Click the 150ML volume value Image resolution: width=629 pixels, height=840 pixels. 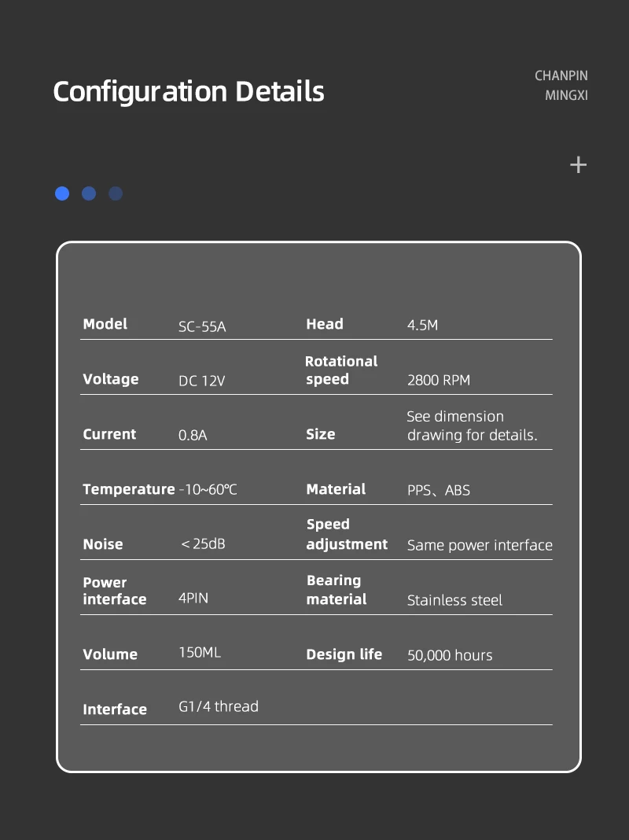pyautogui.click(x=199, y=652)
